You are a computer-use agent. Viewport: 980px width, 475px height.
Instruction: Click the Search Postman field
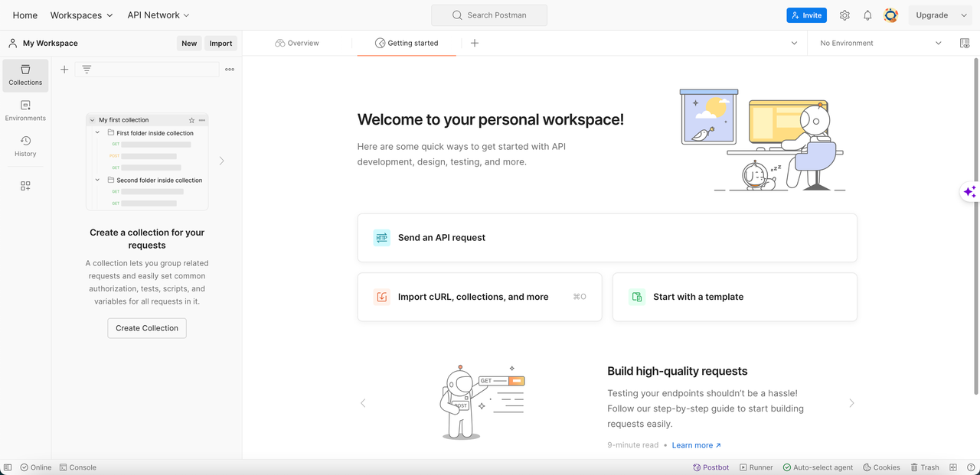(489, 15)
